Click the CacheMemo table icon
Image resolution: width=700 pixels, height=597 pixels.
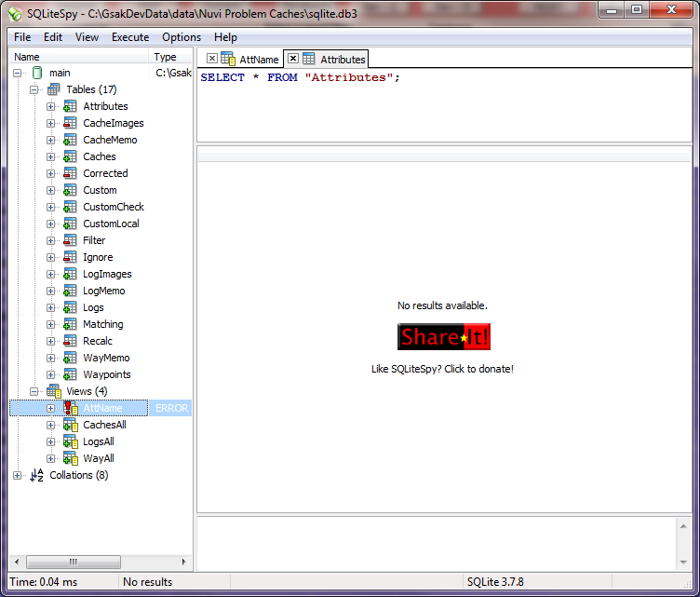(x=70, y=140)
